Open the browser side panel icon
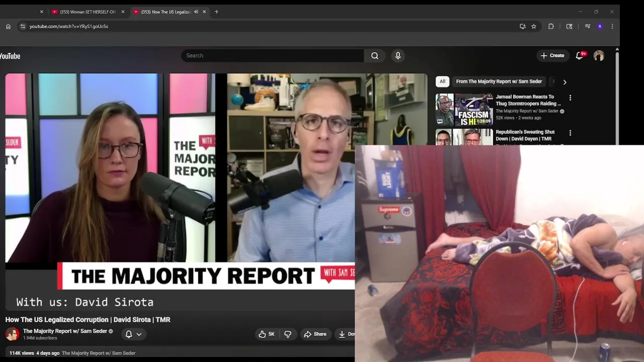Image resolution: width=644 pixels, height=362 pixels. pyautogui.click(x=569, y=26)
